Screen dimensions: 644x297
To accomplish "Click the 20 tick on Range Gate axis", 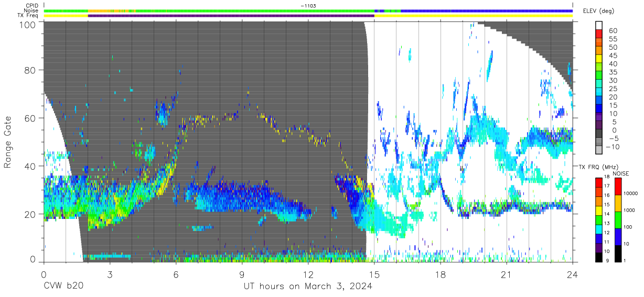I will (x=31, y=215).
